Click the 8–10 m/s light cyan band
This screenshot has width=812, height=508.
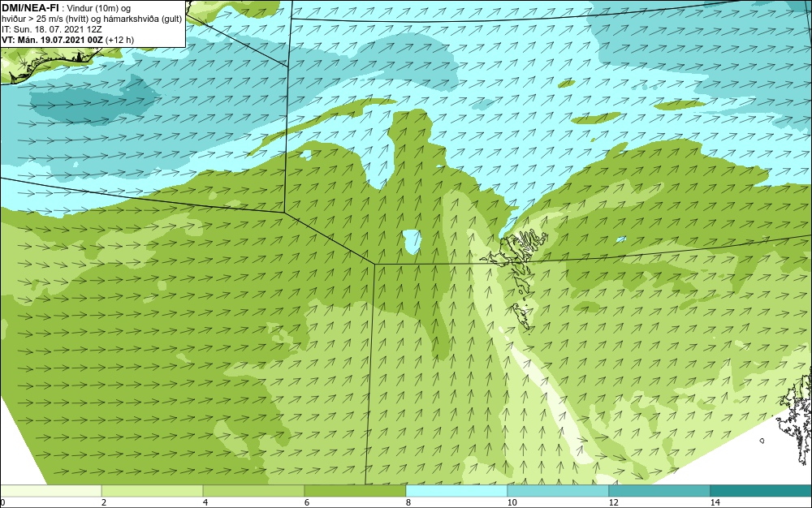(x=456, y=491)
